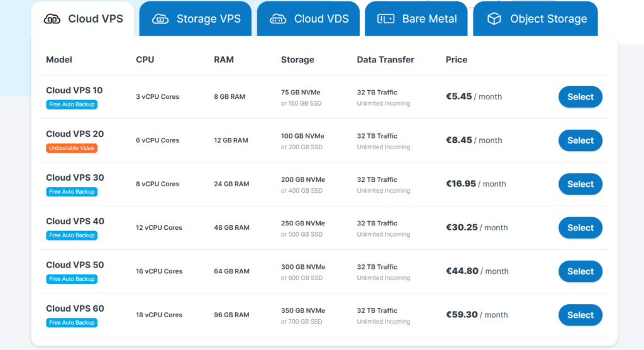Select the Cloud VPS 20 plan
The width and height of the screenshot is (644, 350).
click(580, 140)
